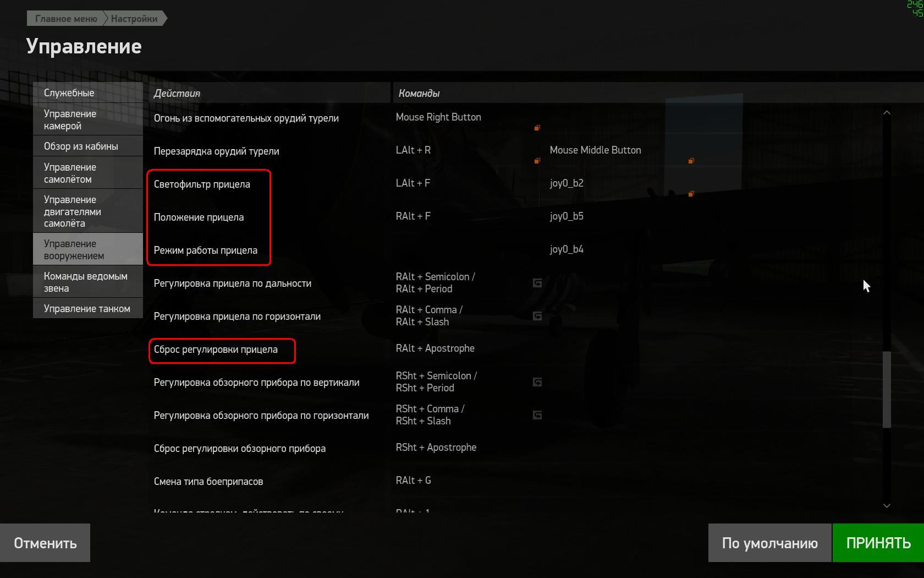Click orange marker under Mouse Middle Button
Image resolution: width=924 pixels, height=578 pixels.
coord(691,161)
